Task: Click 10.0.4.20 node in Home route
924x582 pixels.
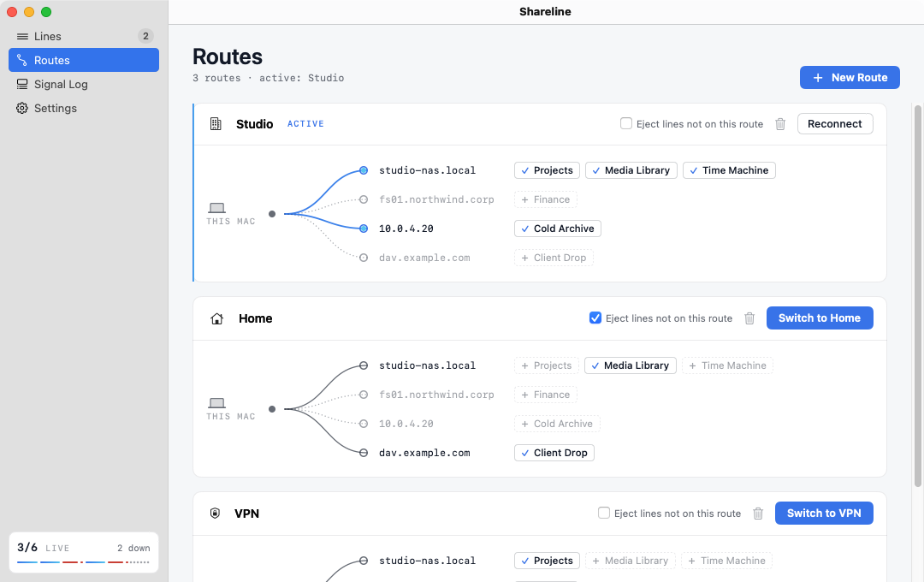Action: coord(364,424)
